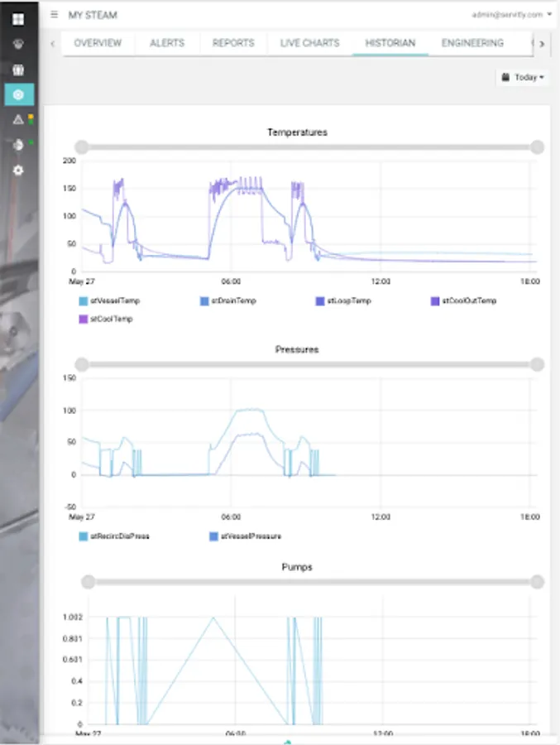Open the alerts warning triangle icon
Screen dimensions: 560x745
tap(18, 120)
